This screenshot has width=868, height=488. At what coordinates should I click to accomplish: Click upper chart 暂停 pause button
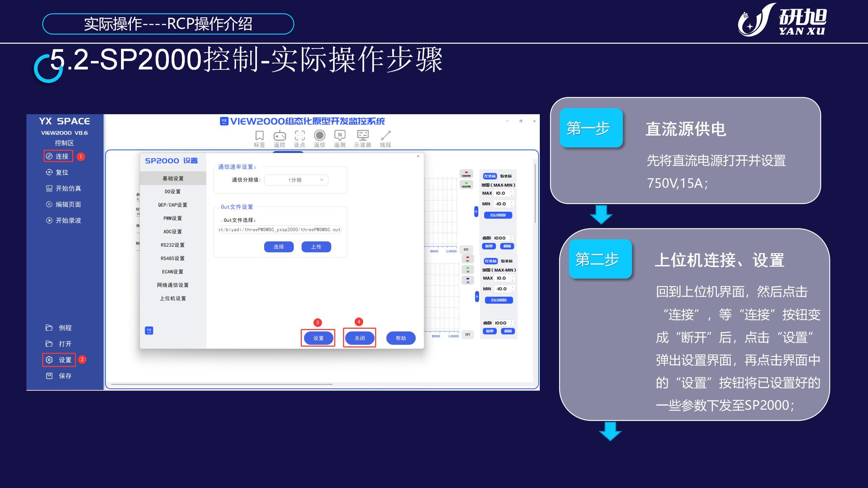(x=489, y=246)
